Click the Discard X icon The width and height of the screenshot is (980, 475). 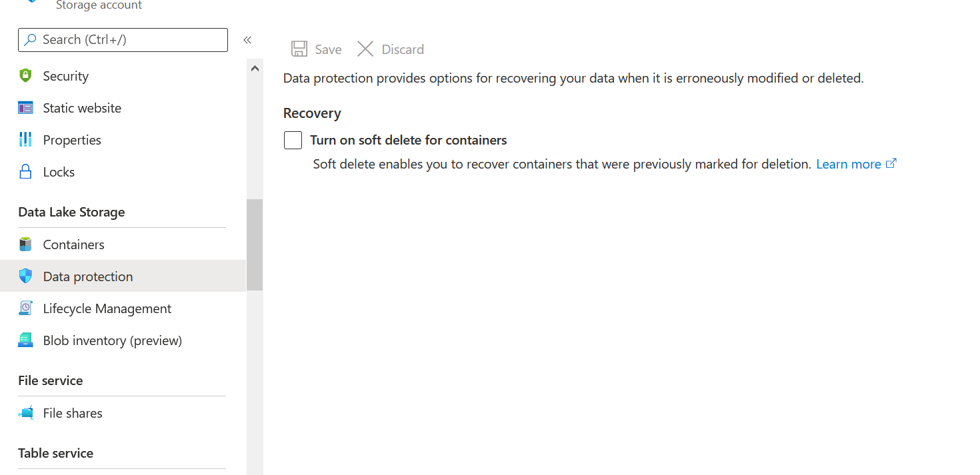(365, 48)
